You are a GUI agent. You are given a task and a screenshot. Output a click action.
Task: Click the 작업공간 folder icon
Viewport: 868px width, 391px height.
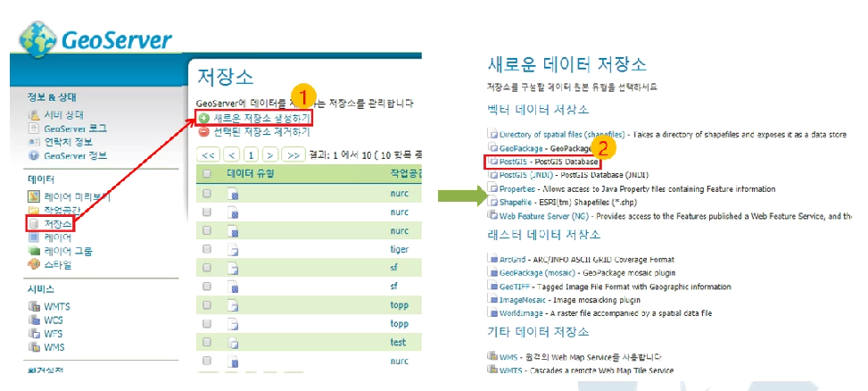[x=34, y=211]
